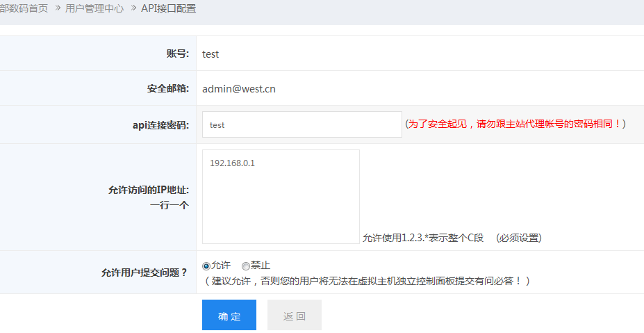Image resolution: width=644 pixels, height=333 pixels.
Task: Click the 部数码首页 breadcrumb link
Action: (24, 9)
